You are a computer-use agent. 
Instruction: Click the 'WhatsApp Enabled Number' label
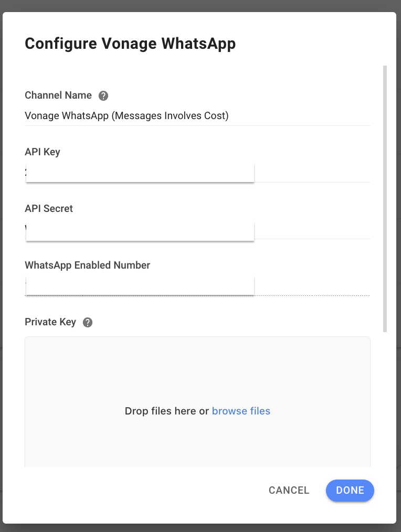click(x=87, y=265)
